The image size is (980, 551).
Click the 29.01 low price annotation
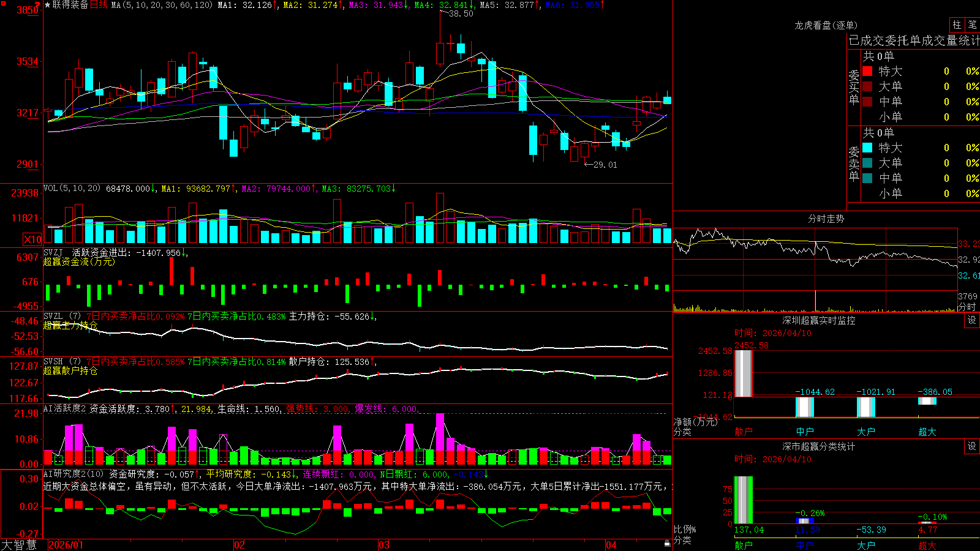pyautogui.click(x=605, y=165)
